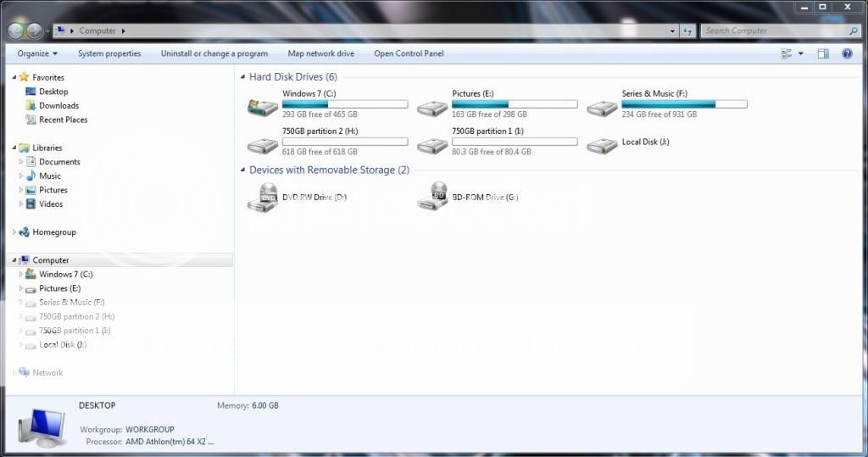868x457 pixels.
Task: Select the 750GB partition 2 (H:) drive icon
Action: click(x=263, y=146)
